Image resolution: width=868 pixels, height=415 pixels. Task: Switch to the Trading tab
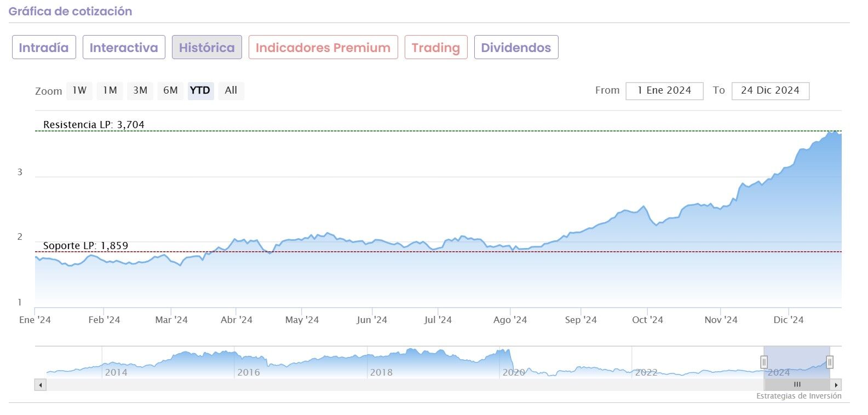click(x=435, y=48)
